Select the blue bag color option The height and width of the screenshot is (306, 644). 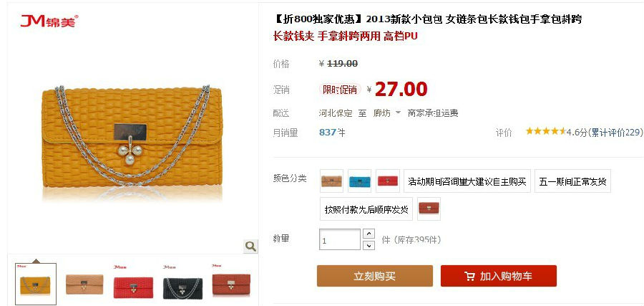tap(359, 181)
